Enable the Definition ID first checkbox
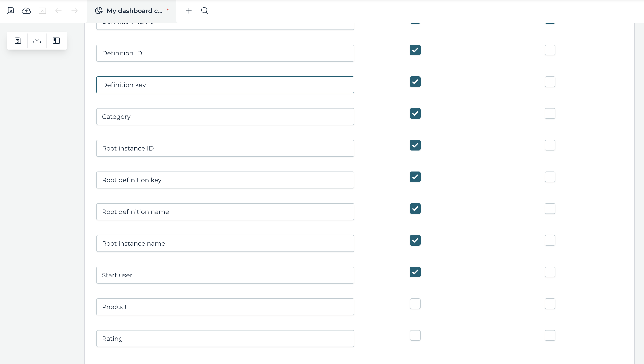The height and width of the screenshot is (364, 644). pyautogui.click(x=415, y=50)
